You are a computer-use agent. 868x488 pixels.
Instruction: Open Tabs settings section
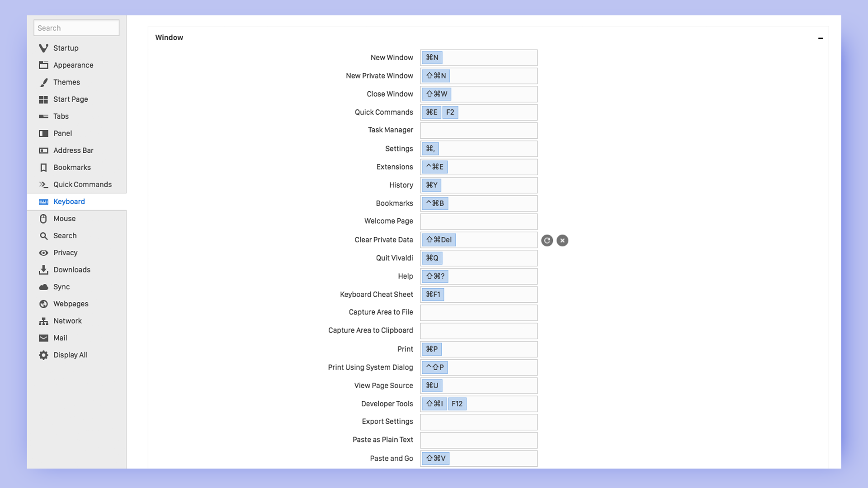61,116
